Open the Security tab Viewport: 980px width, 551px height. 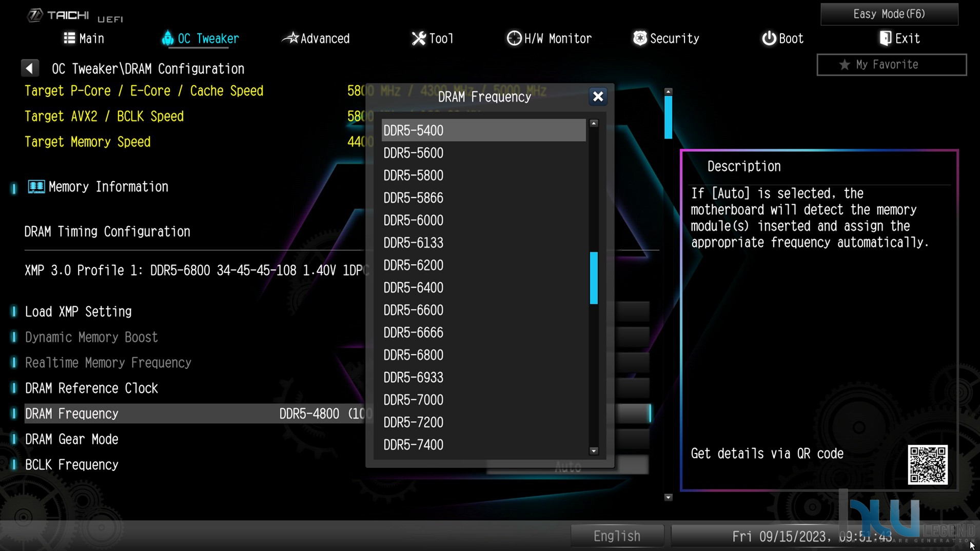pos(666,38)
